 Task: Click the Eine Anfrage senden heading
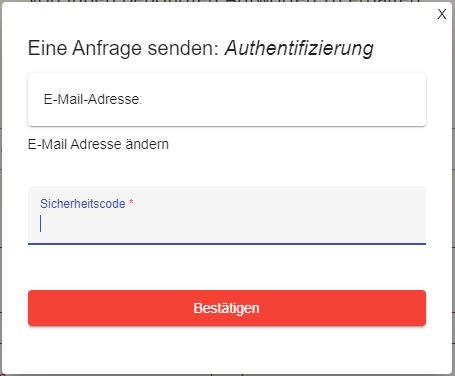(x=123, y=48)
